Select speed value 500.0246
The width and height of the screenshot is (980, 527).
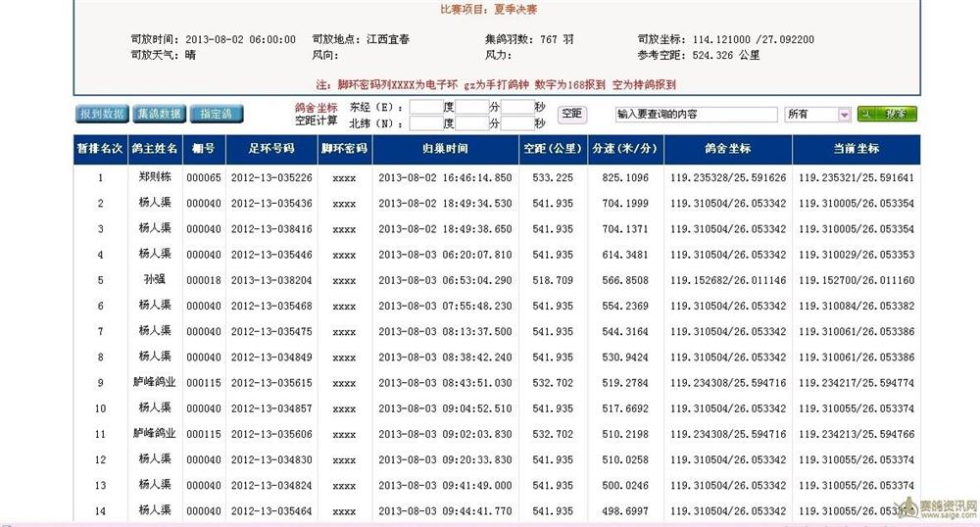pyautogui.click(x=625, y=485)
